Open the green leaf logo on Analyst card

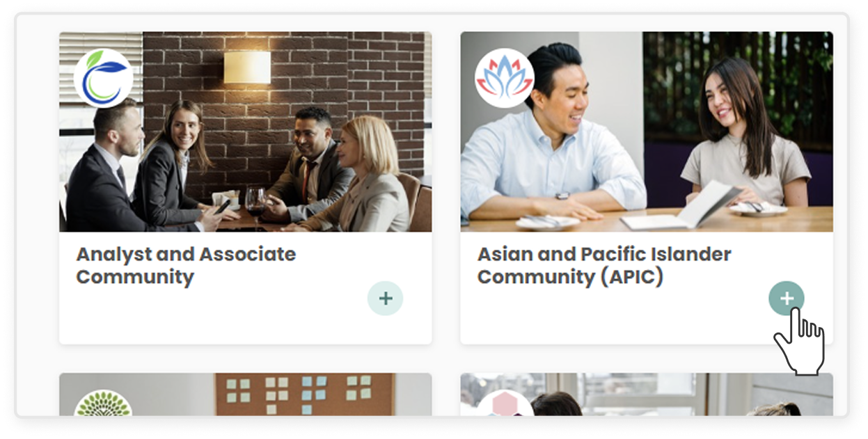[104, 78]
